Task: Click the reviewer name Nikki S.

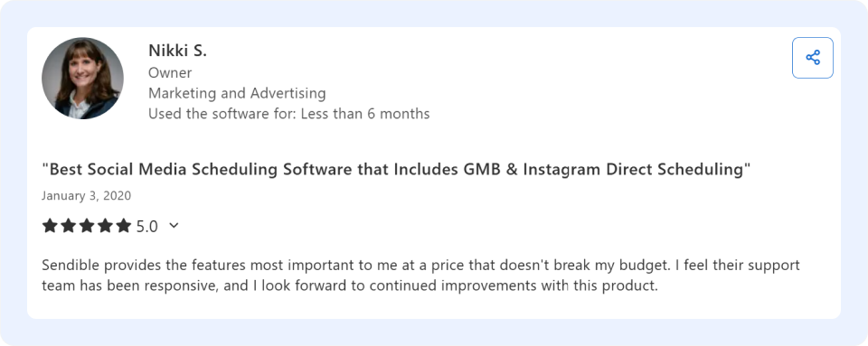Action: (177, 51)
